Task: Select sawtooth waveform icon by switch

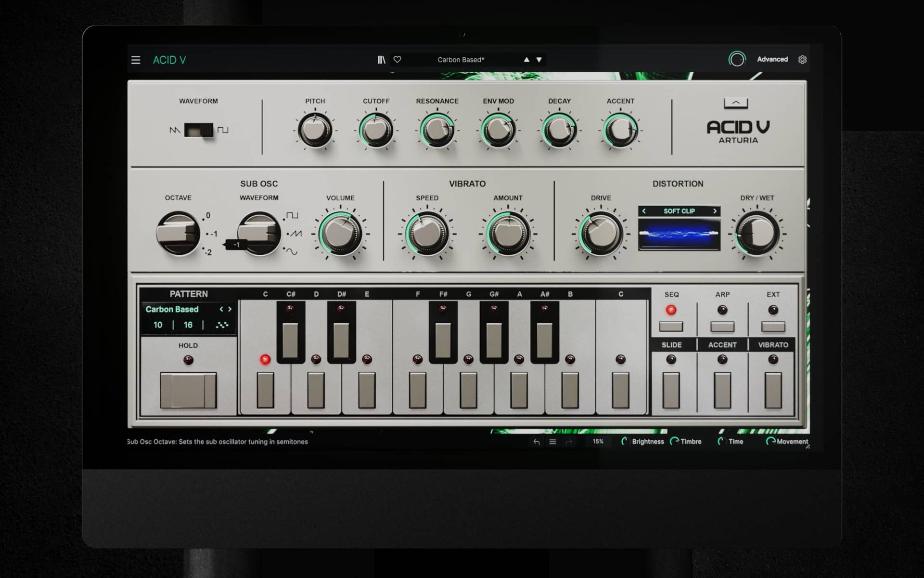Action: click(x=175, y=130)
